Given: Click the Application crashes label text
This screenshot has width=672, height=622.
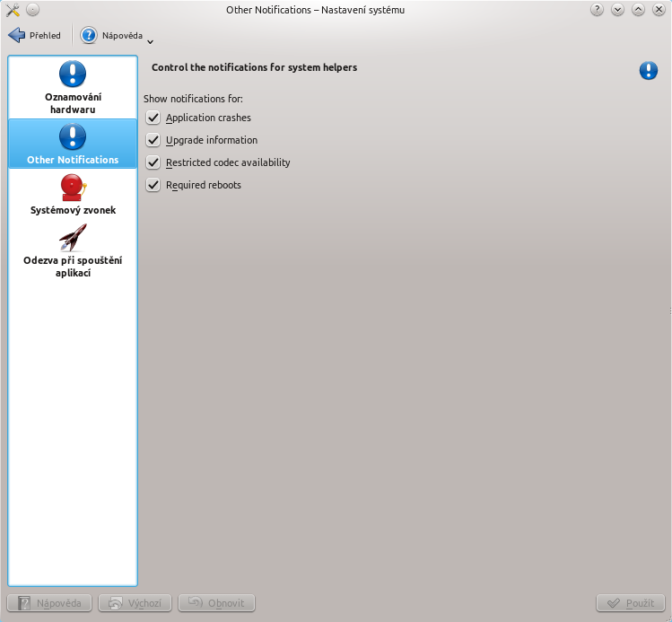Looking at the screenshot, I should tap(208, 118).
